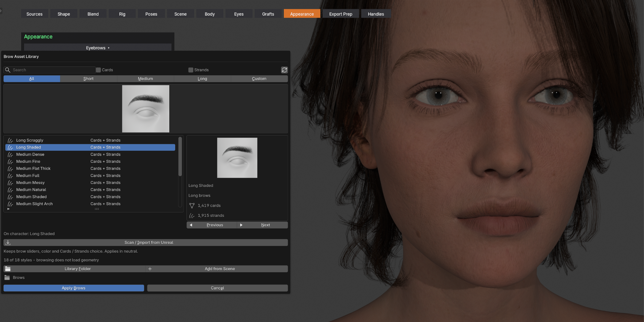Show All brow styles
The width and height of the screenshot is (644, 322).
32,78
